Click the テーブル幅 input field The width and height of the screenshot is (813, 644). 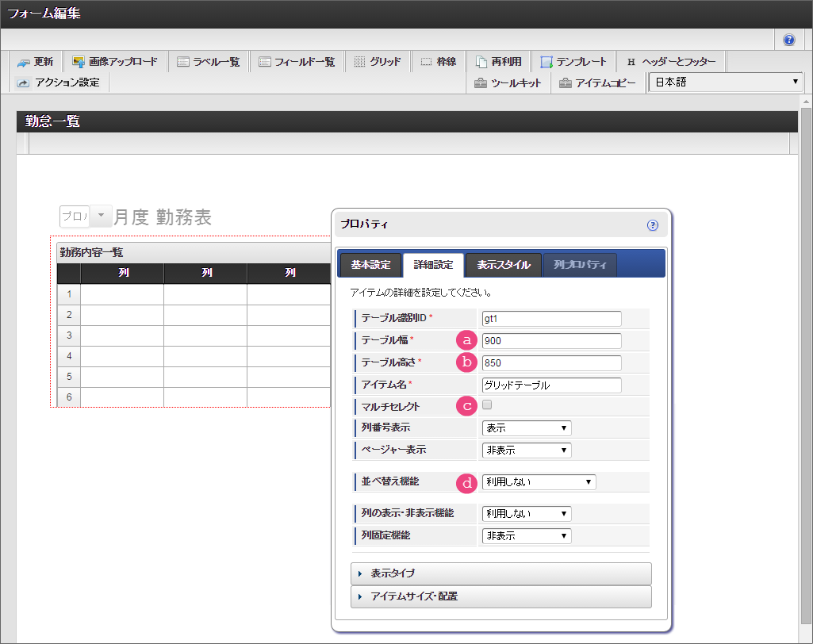[551, 341]
